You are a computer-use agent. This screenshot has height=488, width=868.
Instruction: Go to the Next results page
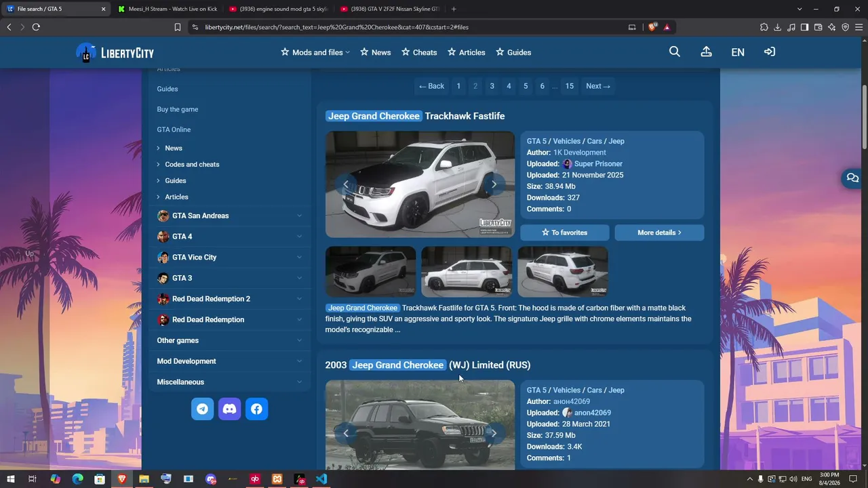point(598,86)
